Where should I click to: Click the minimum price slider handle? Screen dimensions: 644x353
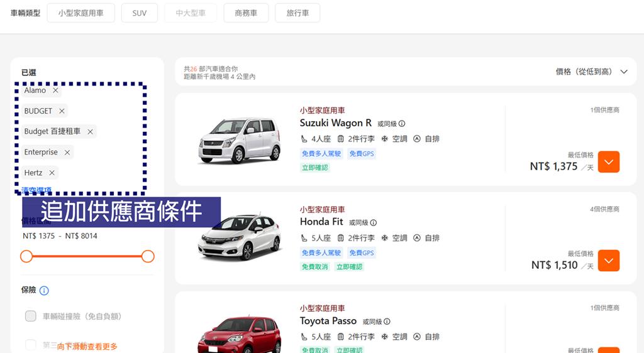26,256
